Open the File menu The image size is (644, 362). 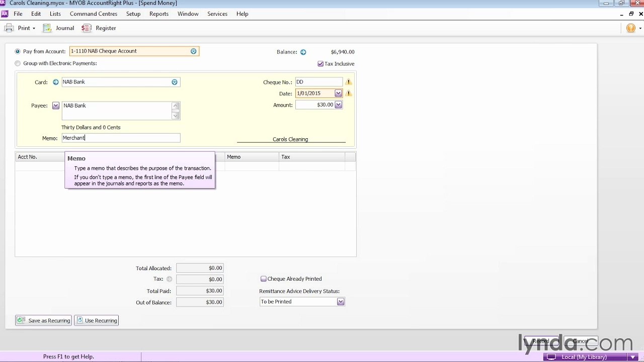pos(18,14)
